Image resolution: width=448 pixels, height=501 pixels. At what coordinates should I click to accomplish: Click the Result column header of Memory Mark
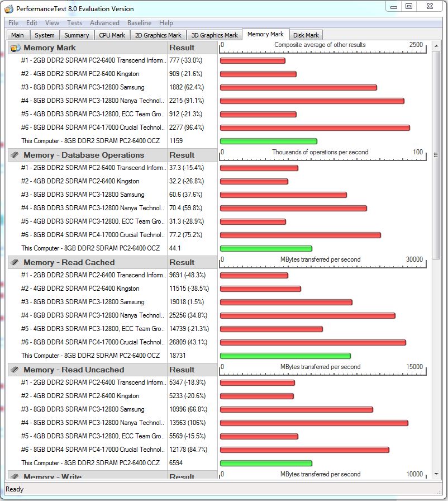pos(182,48)
